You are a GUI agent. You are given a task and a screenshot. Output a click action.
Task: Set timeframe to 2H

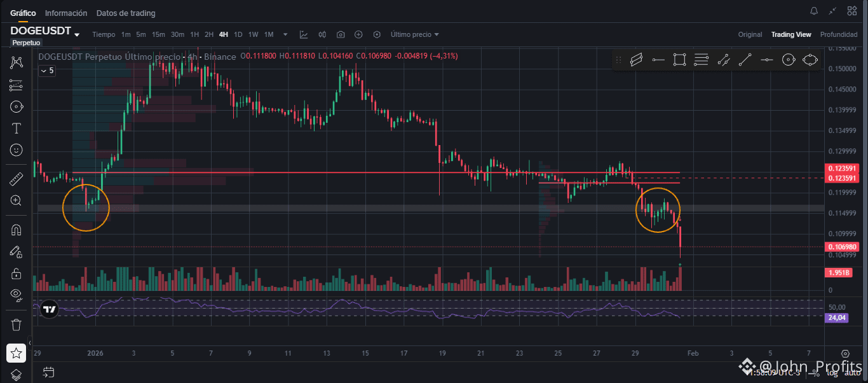pyautogui.click(x=209, y=34)
